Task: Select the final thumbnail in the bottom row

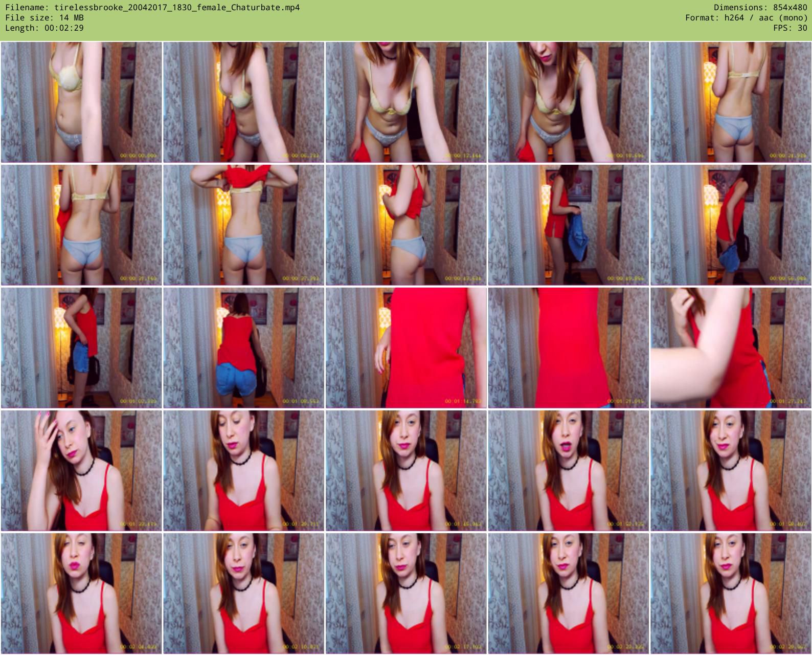Action: pyautogui.click(x=731, y=594)
